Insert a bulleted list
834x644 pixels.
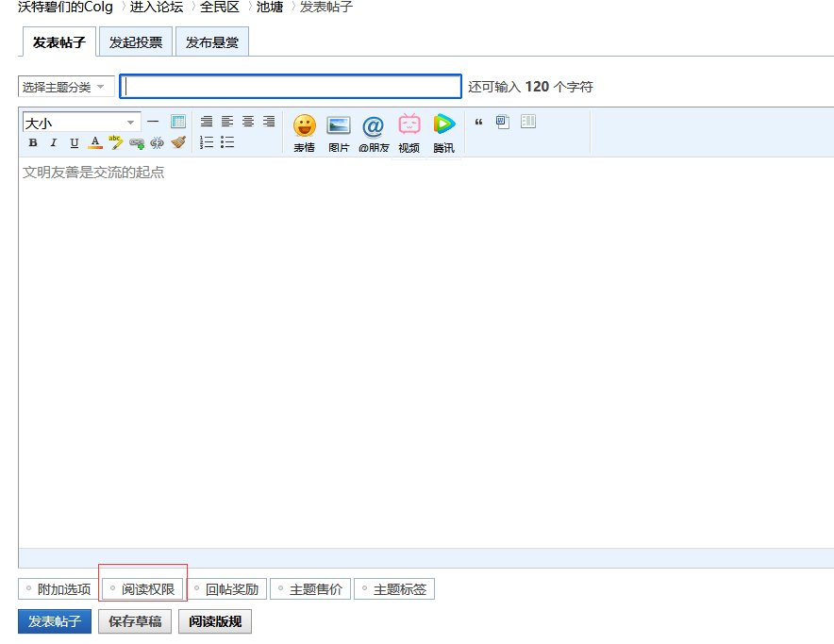pyautogui.click(x=227, y=142)
